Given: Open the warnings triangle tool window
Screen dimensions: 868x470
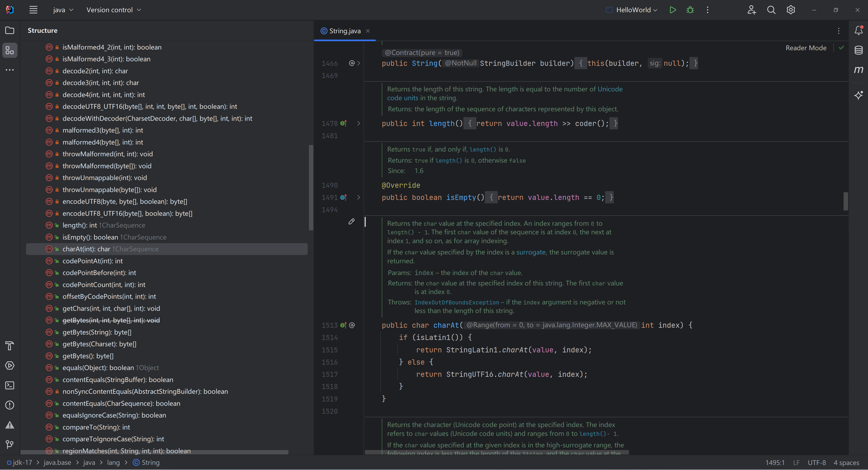Looking at the screenshot, I should pos(10,425).
